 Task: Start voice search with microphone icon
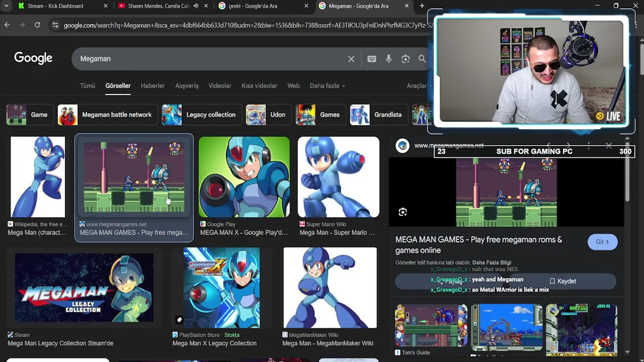(x=388, y=59)
